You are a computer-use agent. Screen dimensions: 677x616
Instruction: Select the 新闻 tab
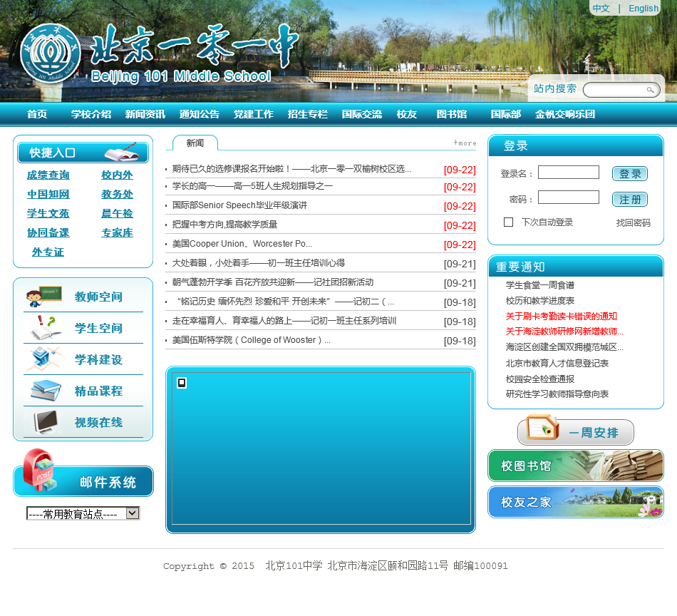tap(195, 143)
